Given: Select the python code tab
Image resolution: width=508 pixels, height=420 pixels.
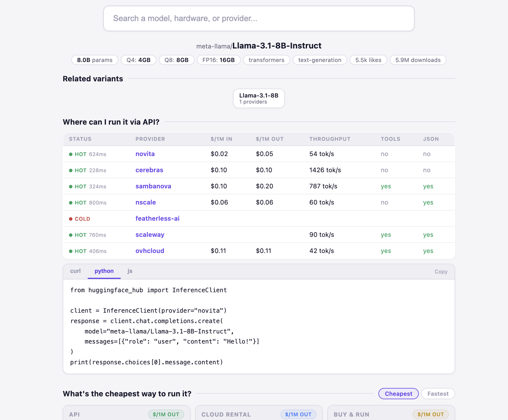Looking at the screenshot, I should (104, 271).
